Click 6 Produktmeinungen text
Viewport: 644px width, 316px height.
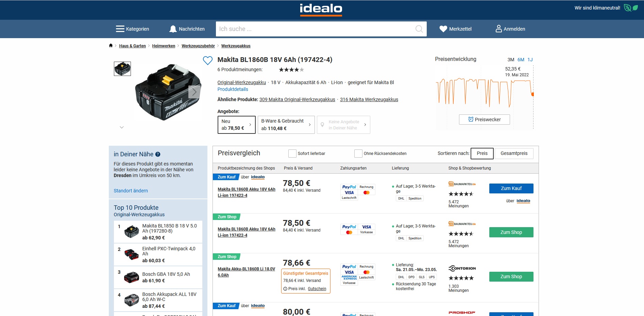click(x=240, y=69)
